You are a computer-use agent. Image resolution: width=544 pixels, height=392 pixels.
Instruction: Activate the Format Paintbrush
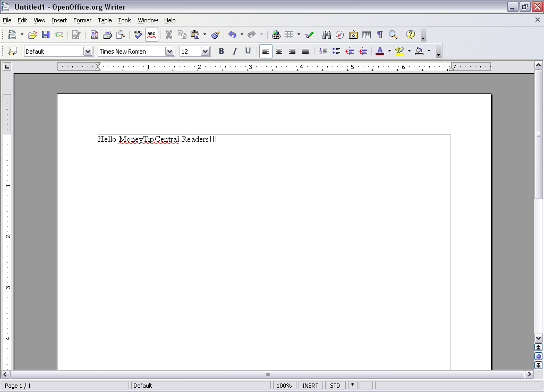pos(215,35)
